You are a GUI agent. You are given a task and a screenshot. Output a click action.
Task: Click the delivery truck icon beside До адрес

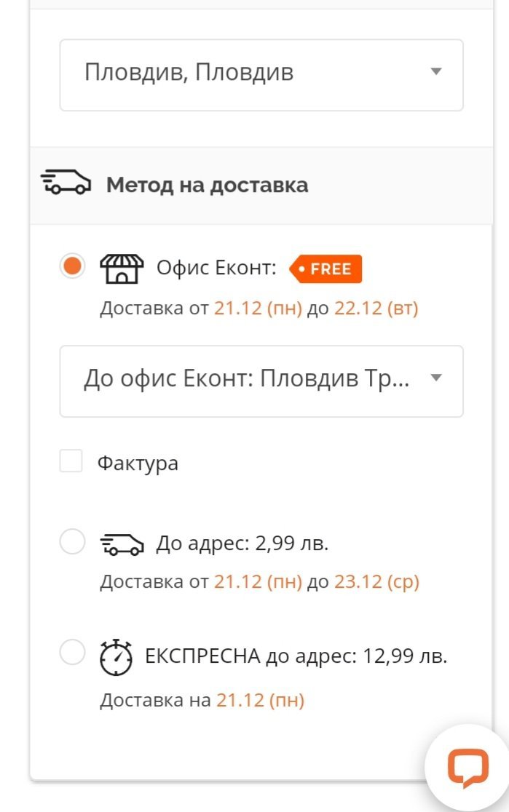(122, 544)
